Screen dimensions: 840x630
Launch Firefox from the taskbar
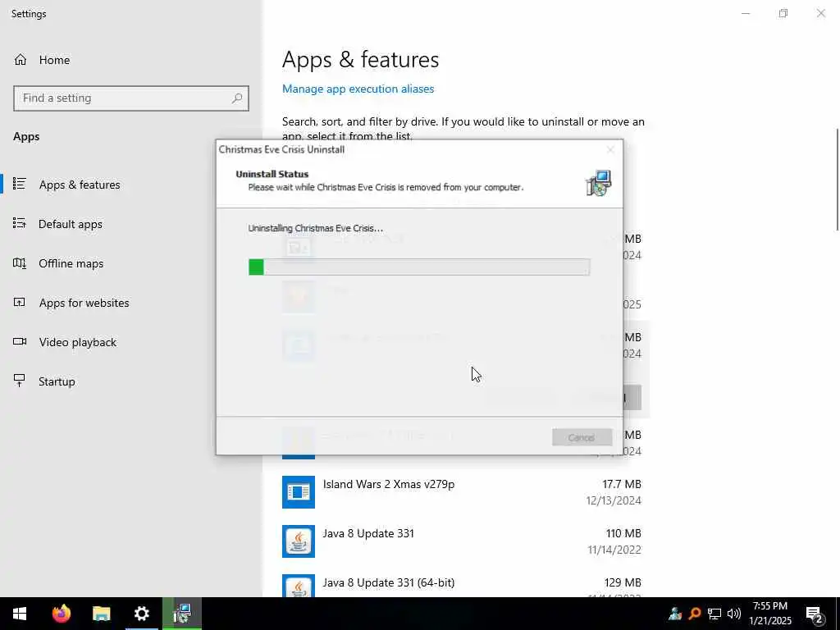coord(61,614)
